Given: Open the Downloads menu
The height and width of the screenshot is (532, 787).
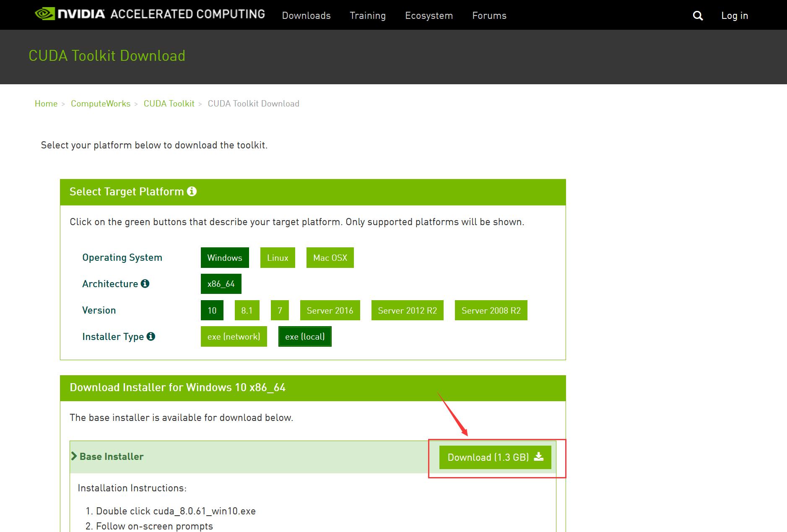Looking at the screenshot, I should tap(306, 16).
